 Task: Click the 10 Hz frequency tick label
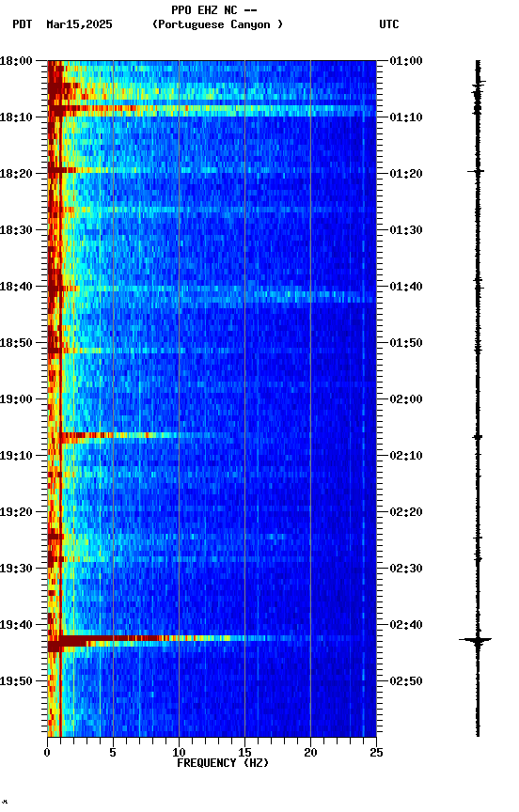pos(179,753)
